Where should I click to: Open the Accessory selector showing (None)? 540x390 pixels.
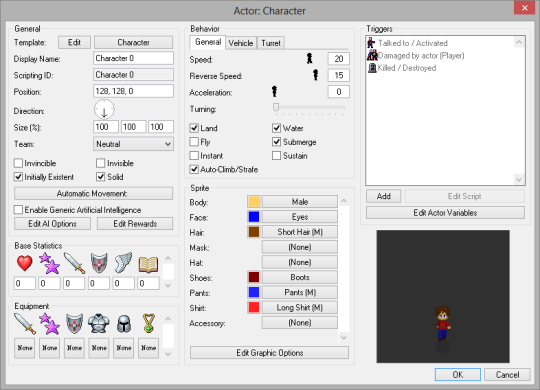(300, 323)
